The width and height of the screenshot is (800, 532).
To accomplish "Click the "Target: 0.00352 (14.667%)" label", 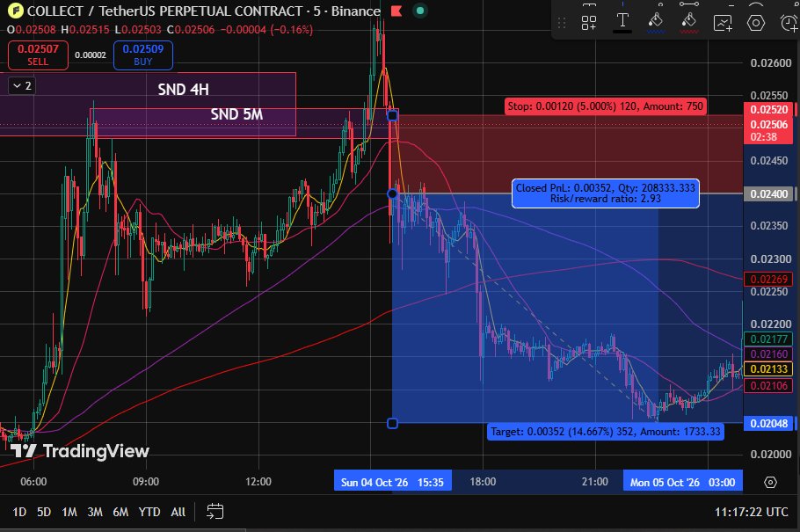I will click(x=605, y=432).
